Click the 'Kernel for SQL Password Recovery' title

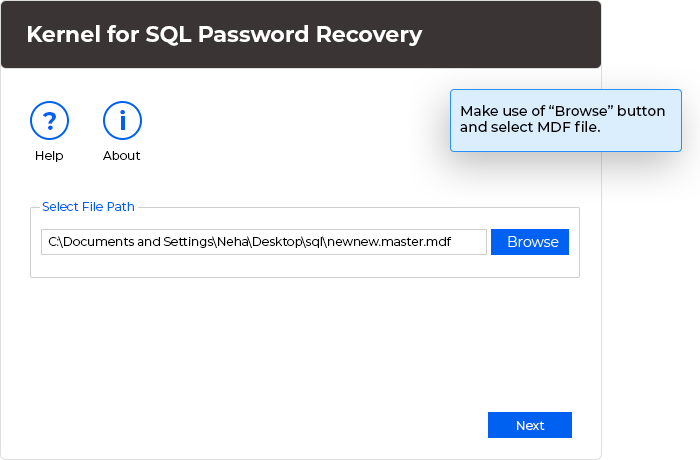224,34
